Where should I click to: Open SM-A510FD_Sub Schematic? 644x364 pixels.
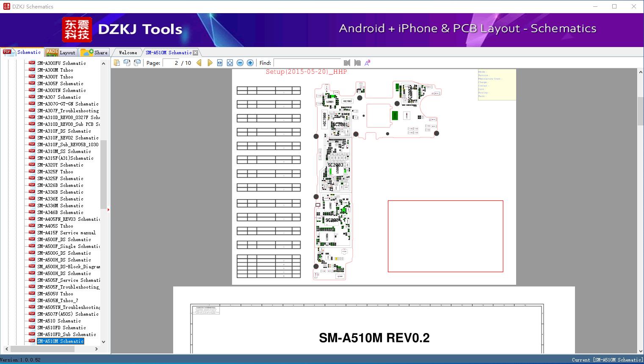click(x=66, y=334)
